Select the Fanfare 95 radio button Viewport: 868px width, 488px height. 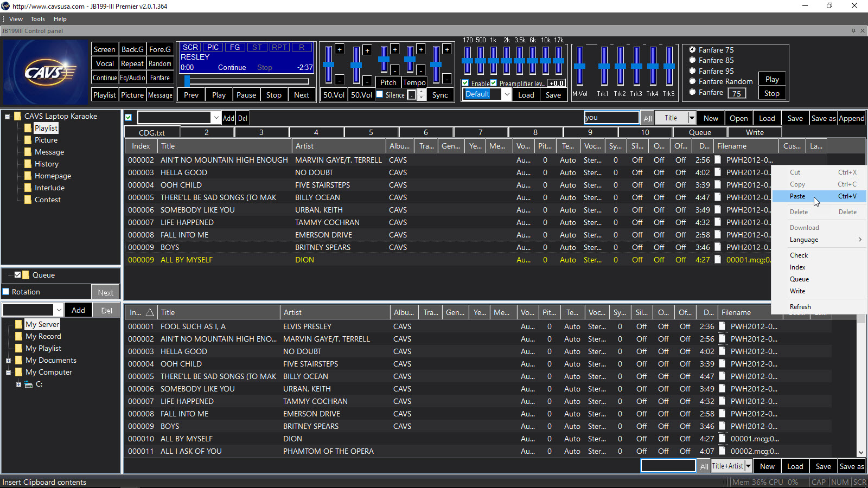[x=692, y=71]
